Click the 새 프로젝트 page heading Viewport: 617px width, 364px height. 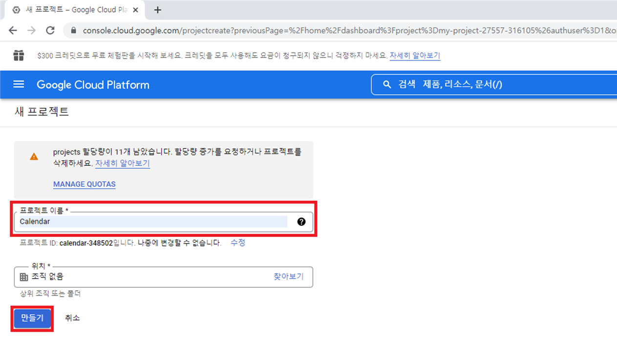[42, 111]
